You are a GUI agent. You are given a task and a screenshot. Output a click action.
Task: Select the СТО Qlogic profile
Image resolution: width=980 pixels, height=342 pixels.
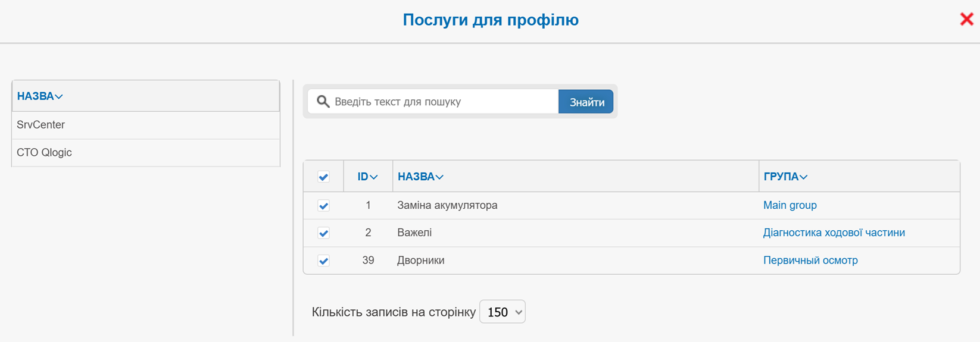45,152
